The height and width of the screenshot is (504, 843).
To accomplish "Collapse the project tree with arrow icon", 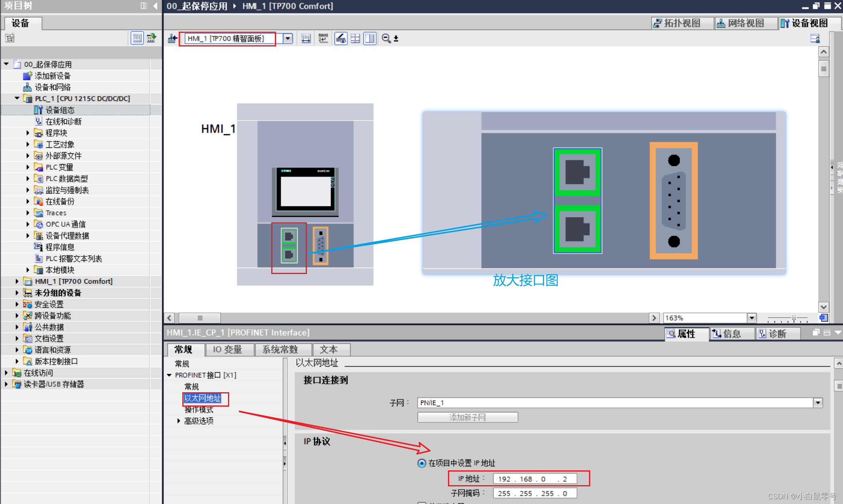I will pos(155,6).
